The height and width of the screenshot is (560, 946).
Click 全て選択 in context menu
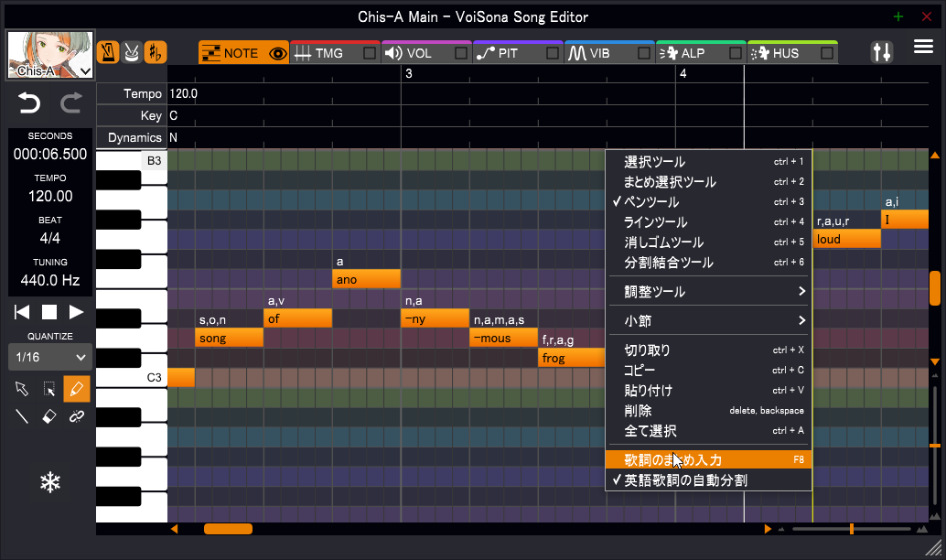(709, 431)
